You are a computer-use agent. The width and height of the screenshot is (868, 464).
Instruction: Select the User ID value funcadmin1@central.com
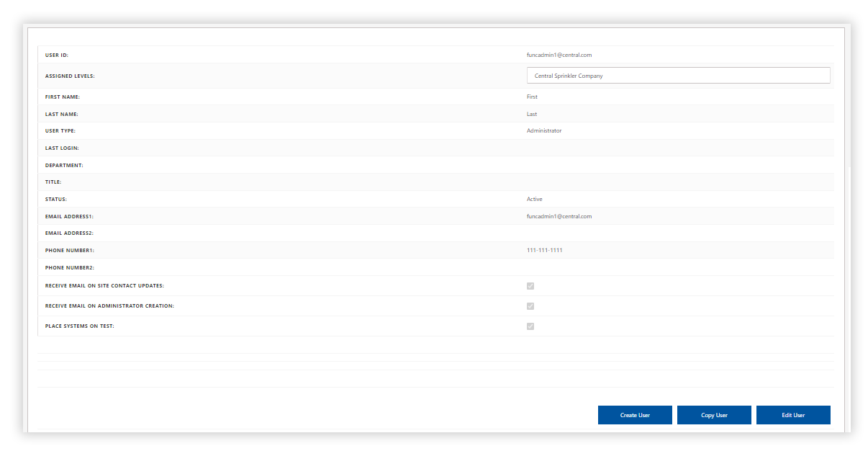559,55
